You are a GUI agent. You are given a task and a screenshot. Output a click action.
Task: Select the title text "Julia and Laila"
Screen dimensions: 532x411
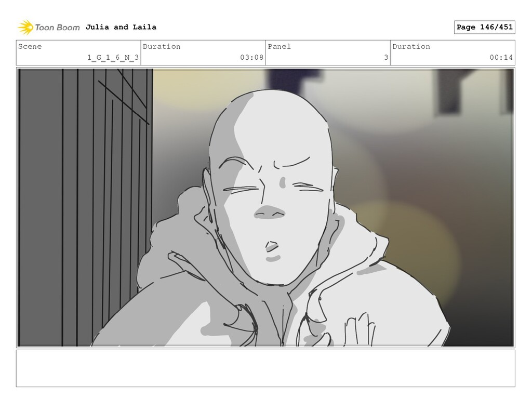[x=121, y=27]
